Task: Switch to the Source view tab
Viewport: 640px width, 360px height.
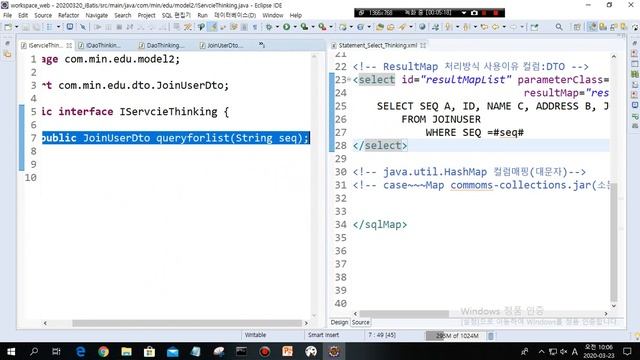Action: [360, 322]
